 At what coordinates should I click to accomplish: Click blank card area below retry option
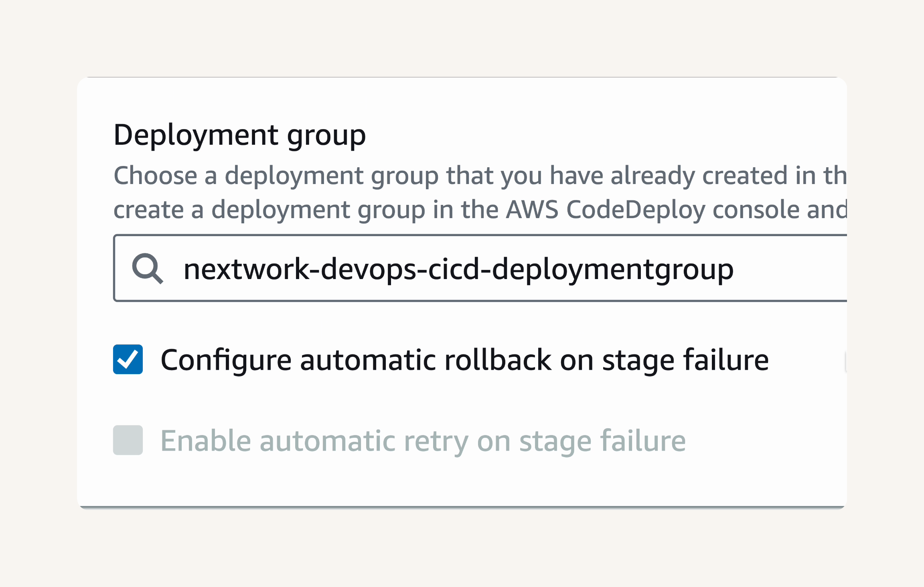(x=461, y=481)
